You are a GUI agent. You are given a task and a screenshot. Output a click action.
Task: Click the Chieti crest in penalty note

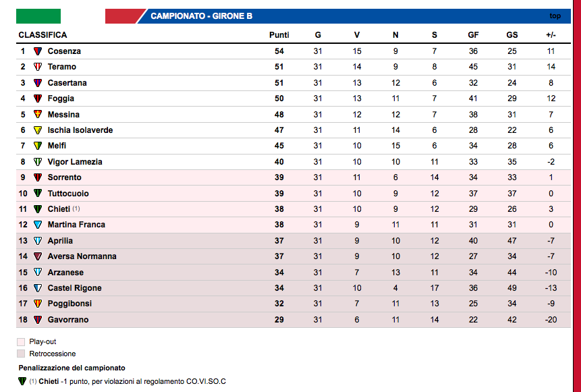point(22,382)
